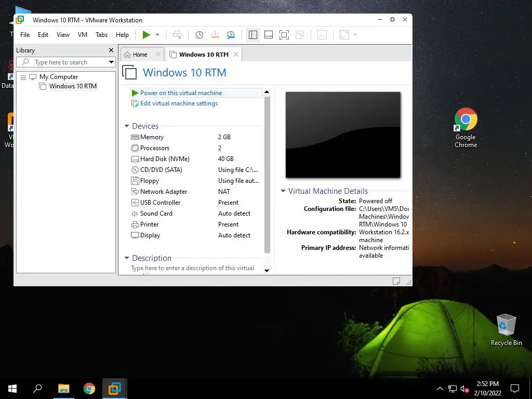532x399 pixels.
Task: Select My Computer in library tree
Action: point(58,77)
